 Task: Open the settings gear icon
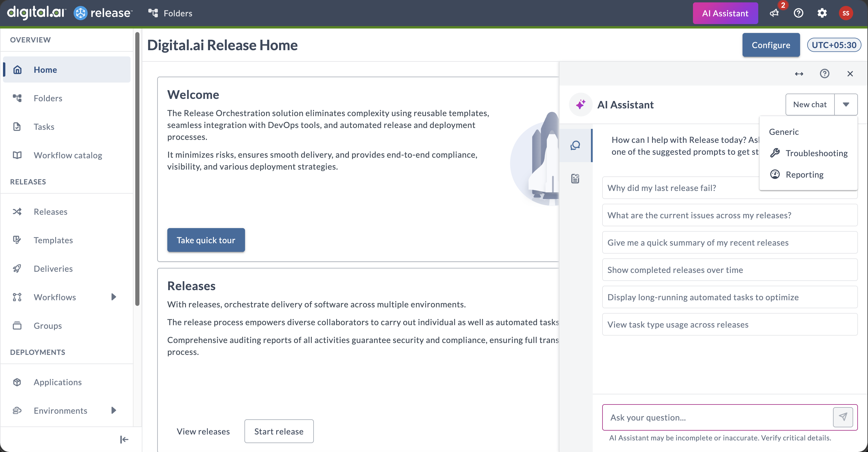(822, 13)
